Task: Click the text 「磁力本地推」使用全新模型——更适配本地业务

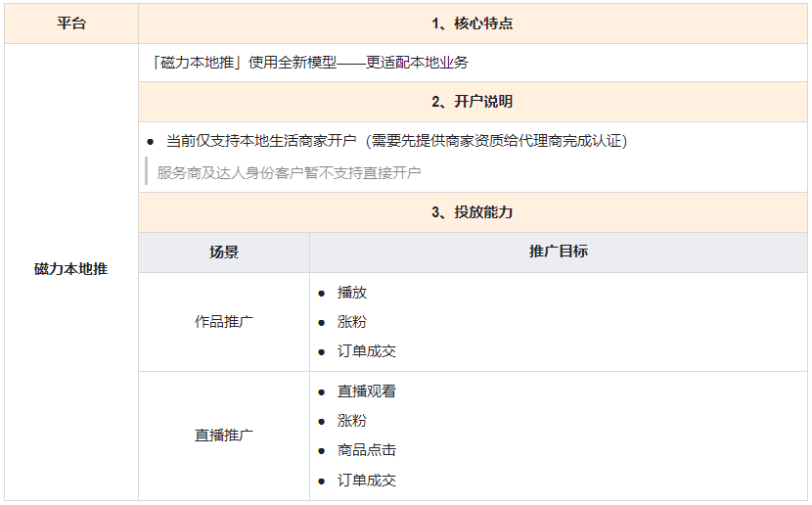Action: (x=310, y=63)
